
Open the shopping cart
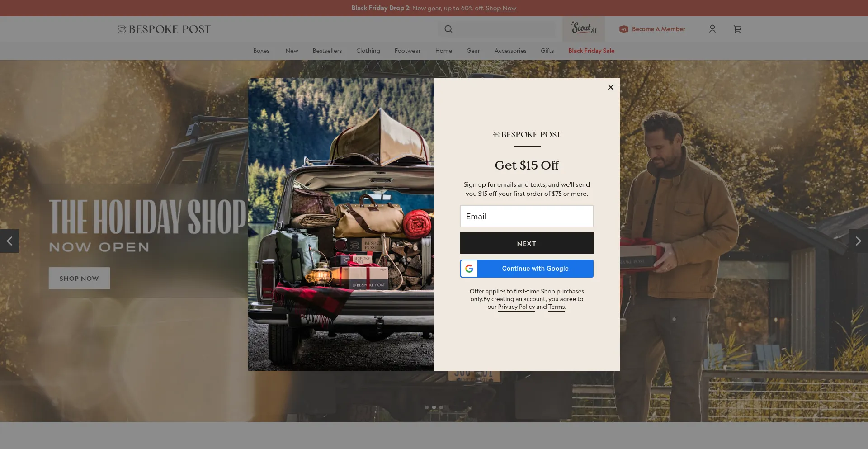[x=737, y=29]
